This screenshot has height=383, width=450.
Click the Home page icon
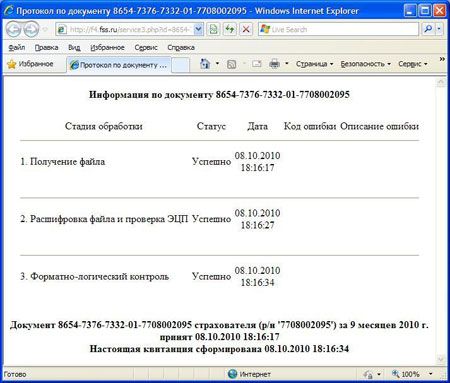click(x=205, y=63)
